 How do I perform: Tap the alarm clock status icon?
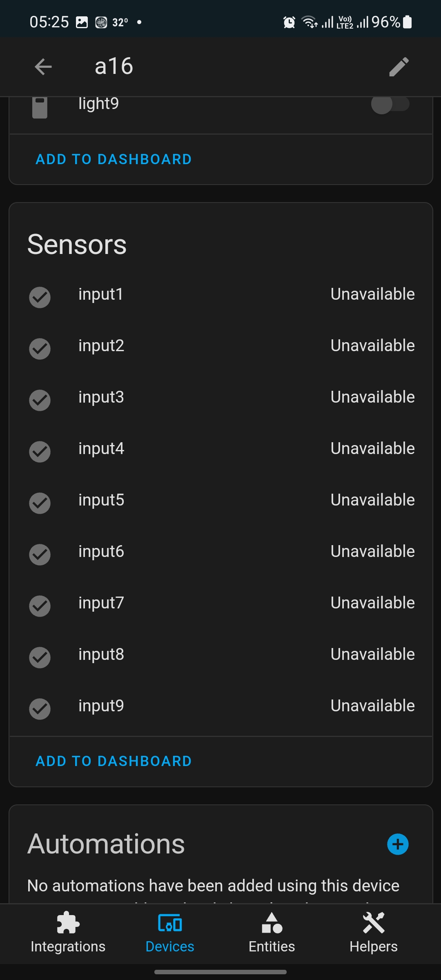[289, 22]
